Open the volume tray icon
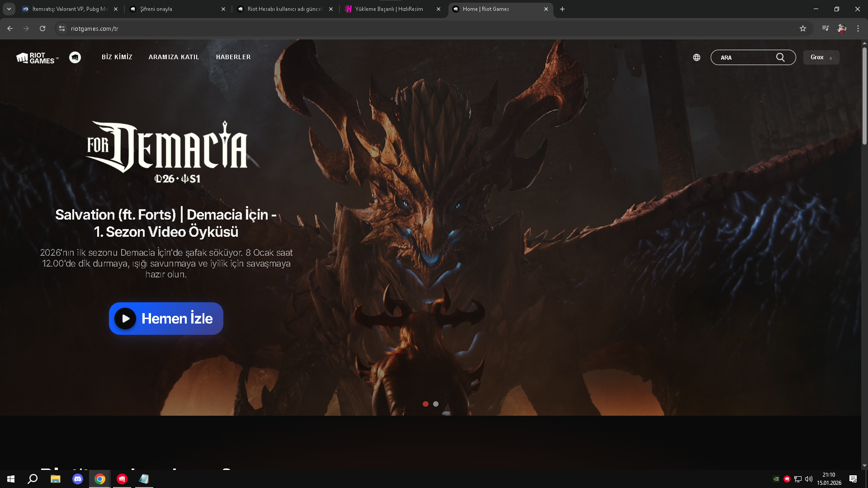Image resolution: width=868 pixels, height=488 pixels. 809,479
